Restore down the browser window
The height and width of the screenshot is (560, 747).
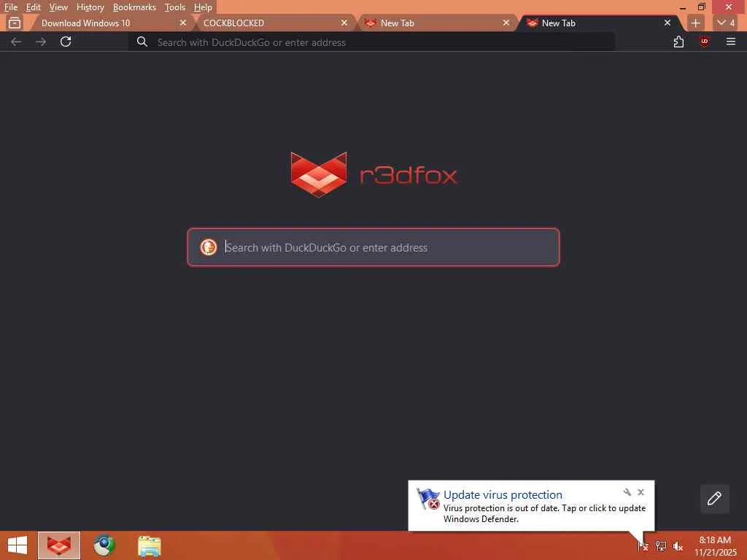pos(701,7)
